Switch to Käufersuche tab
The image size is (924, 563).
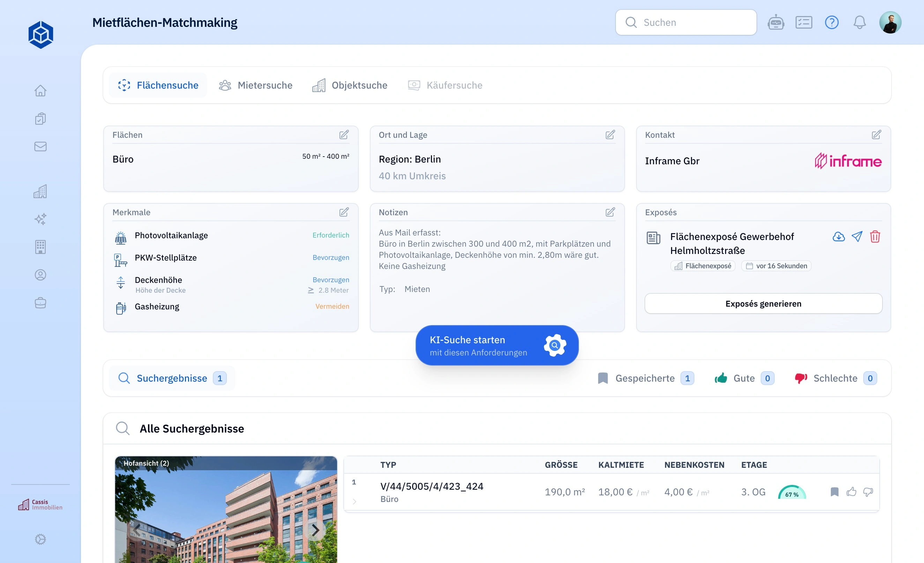(445, 85)
